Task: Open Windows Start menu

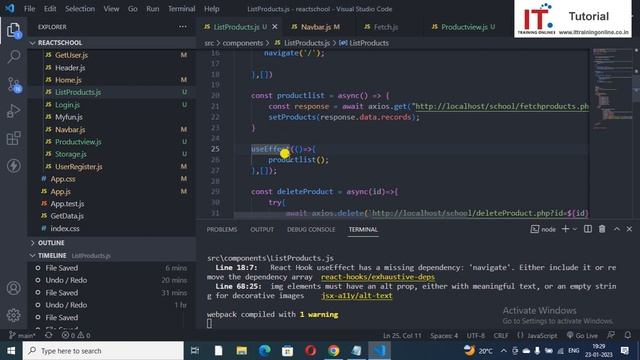Action: pos(11,351)
